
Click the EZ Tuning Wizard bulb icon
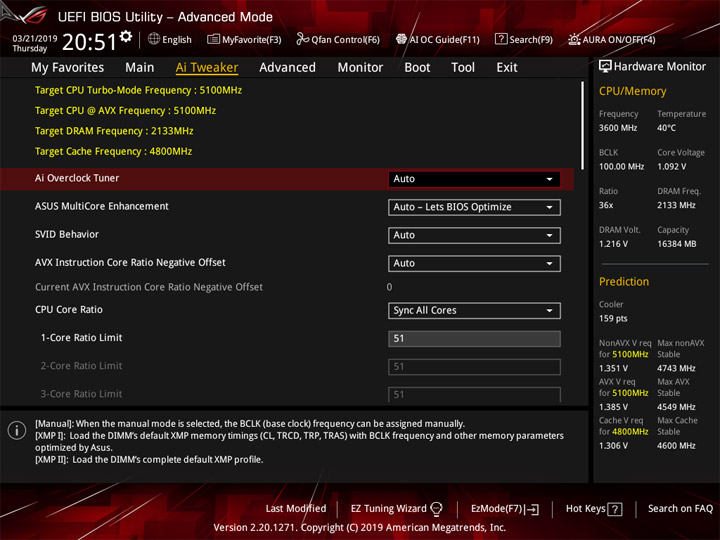click(x=436, y=509)
